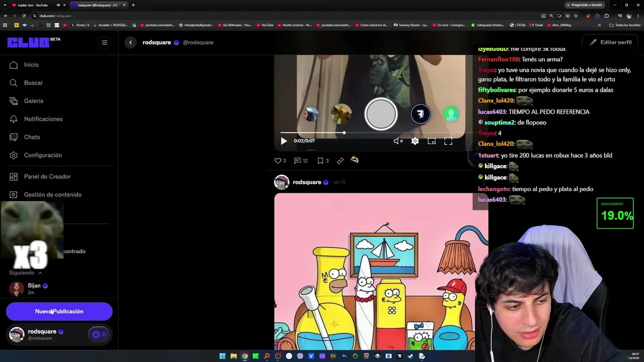
Task: Click the Panel de Creador grid icon
Action: 14,176
